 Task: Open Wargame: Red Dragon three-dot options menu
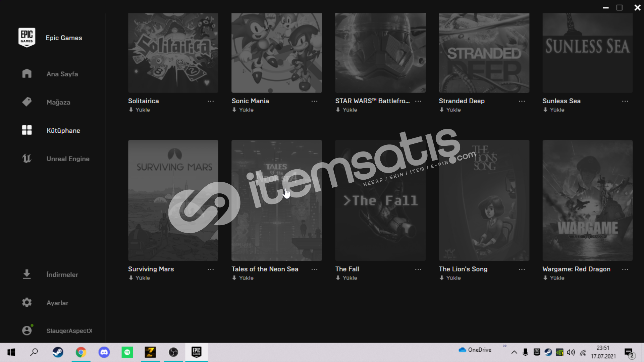coord(625,269)
